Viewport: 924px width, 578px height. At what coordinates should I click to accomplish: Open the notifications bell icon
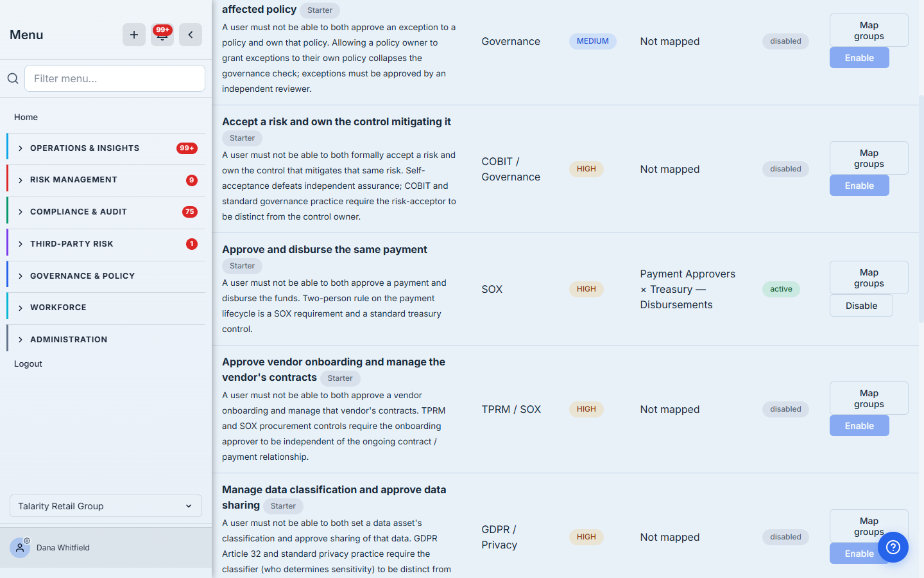162,35
